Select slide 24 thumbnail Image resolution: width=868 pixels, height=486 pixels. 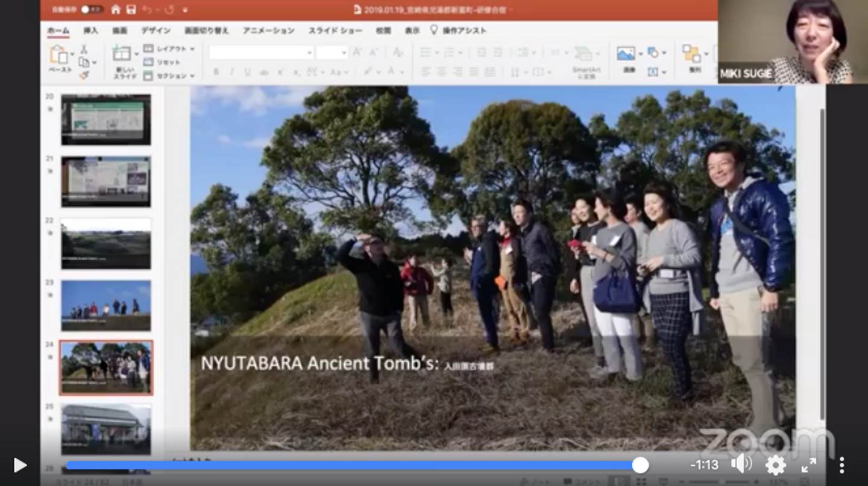click(x=106, y=367)
